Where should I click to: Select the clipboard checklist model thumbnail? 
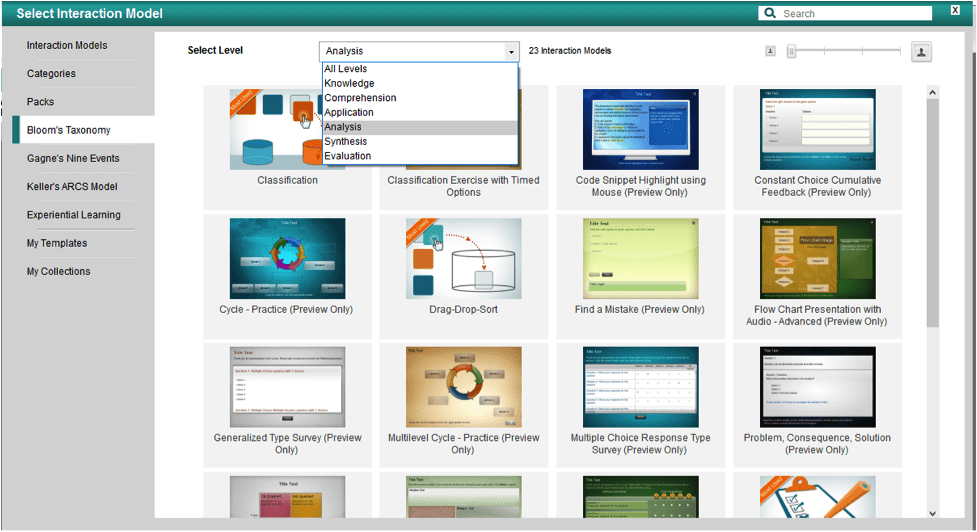(x=817, y=497)
